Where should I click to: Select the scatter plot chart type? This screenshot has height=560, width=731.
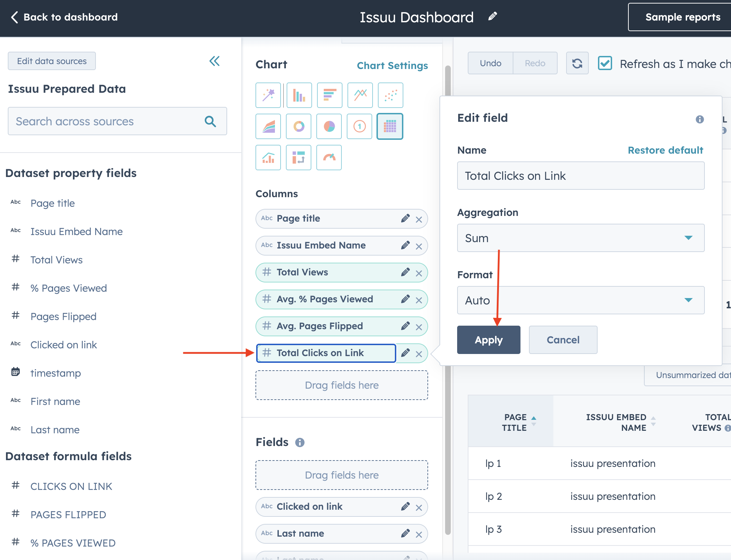tap(390, 95)
